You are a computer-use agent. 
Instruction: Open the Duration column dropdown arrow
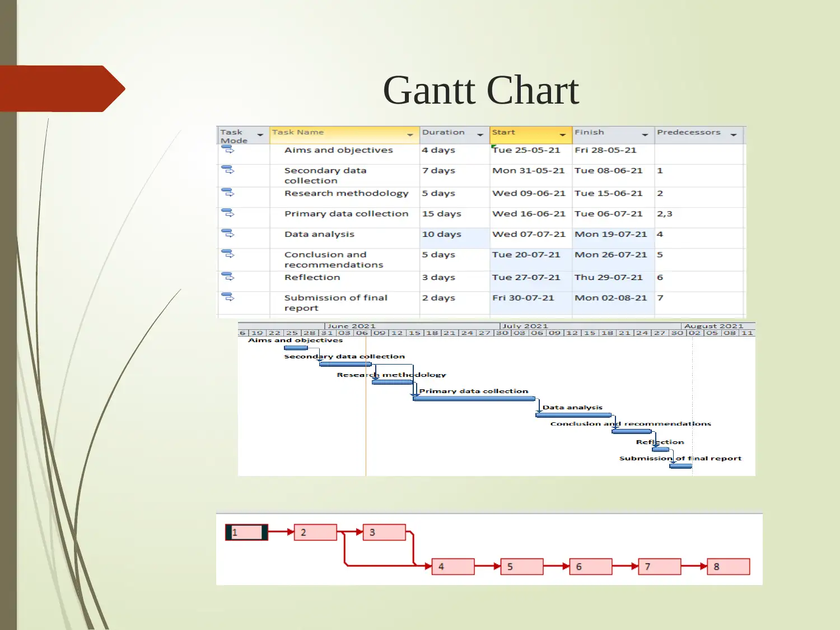pyautogui.click(x=480, y=135)
